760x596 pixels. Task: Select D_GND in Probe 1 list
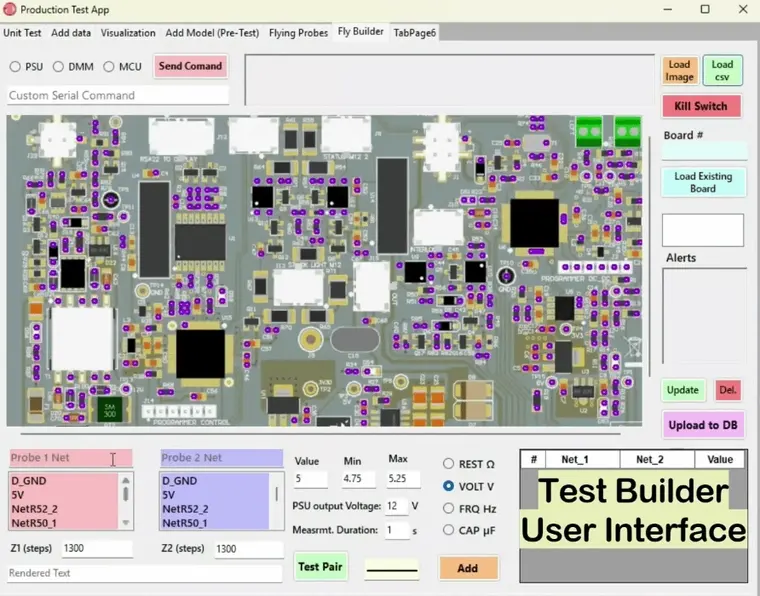[63, 481]
